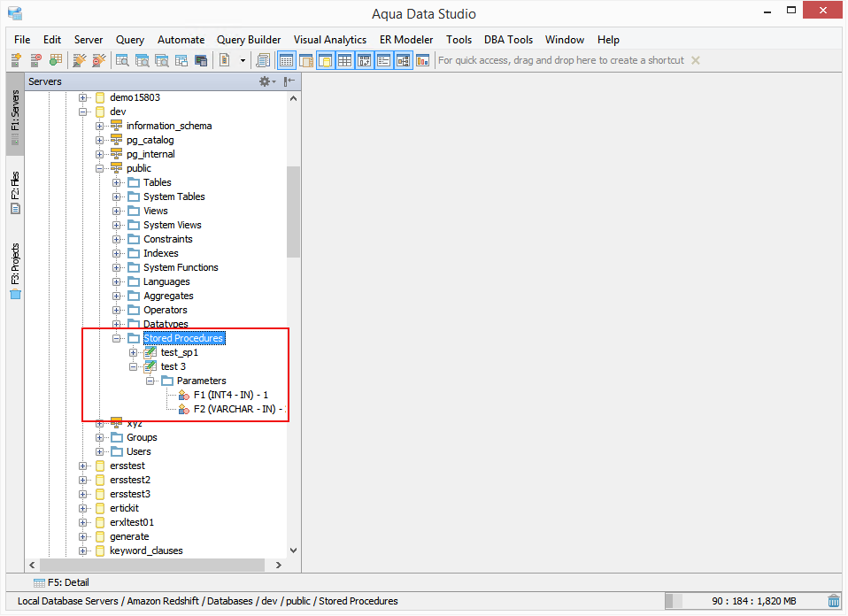Toggle the list form toolbar button

(384, 60)
